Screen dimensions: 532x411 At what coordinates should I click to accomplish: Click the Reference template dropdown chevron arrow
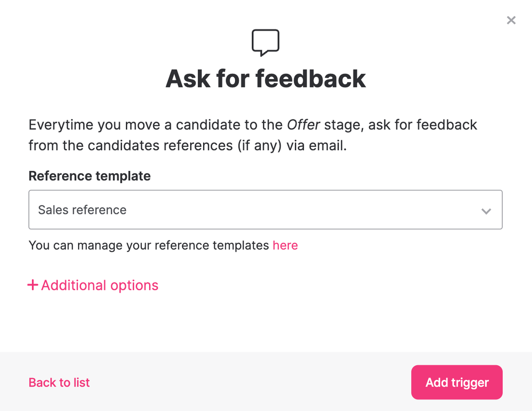click(x=486, y=211)
